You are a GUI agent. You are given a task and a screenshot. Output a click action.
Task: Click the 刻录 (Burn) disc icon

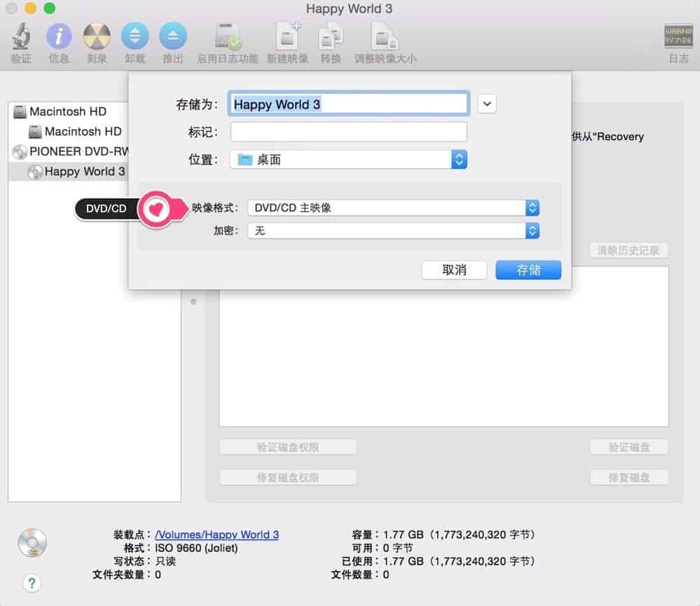point(97,36)
